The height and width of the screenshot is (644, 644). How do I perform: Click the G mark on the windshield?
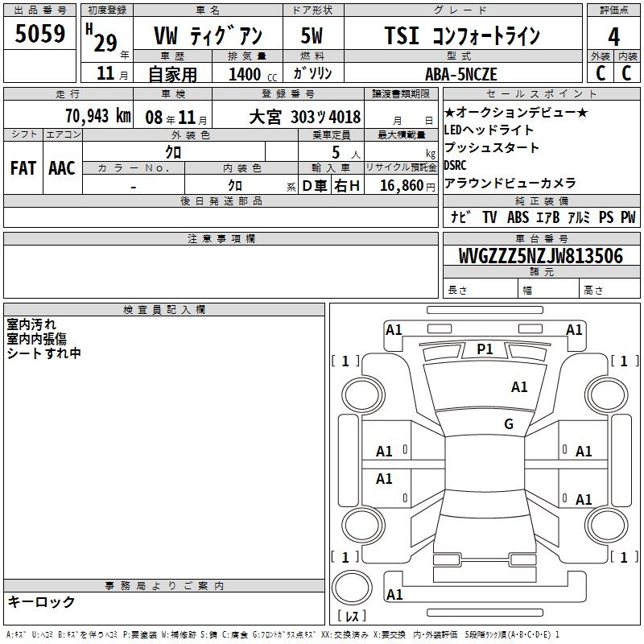508,424
